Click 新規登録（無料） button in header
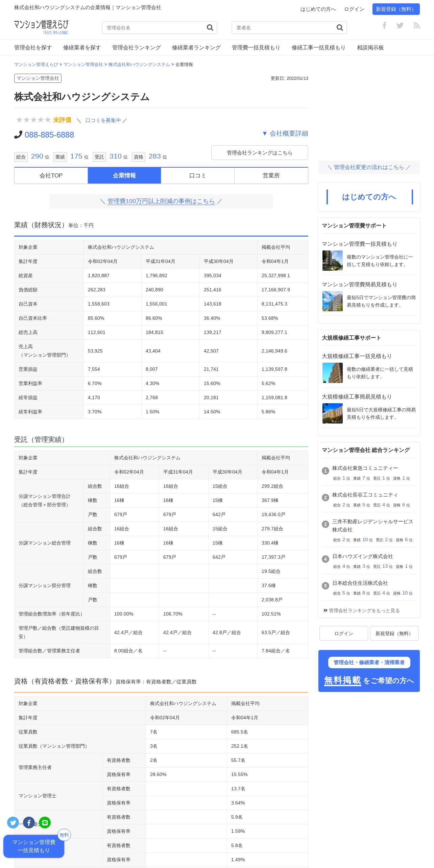The image size is (434, 868). click(396, 9)
